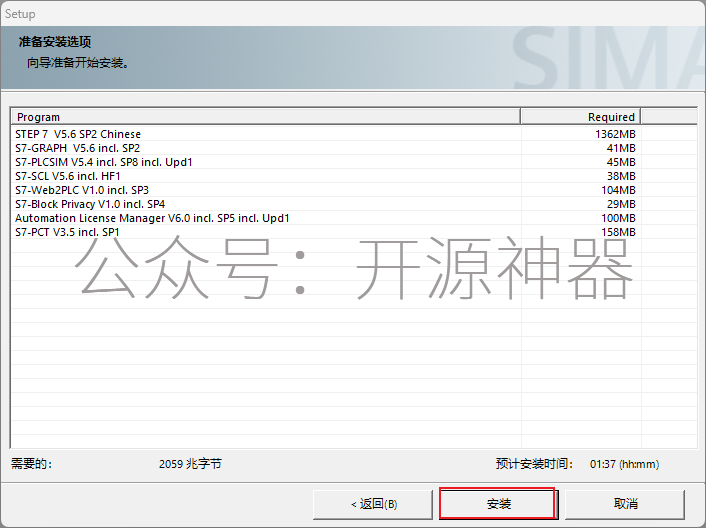Viewport: 706px width, 528px height.
Task: Click the 158MB required size value
Action: coord(618,232)
